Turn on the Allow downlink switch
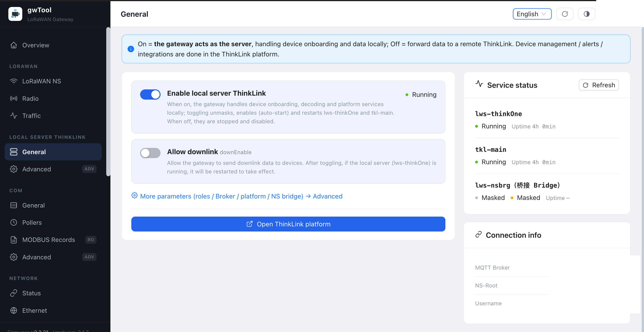 [x=150, y=153]
